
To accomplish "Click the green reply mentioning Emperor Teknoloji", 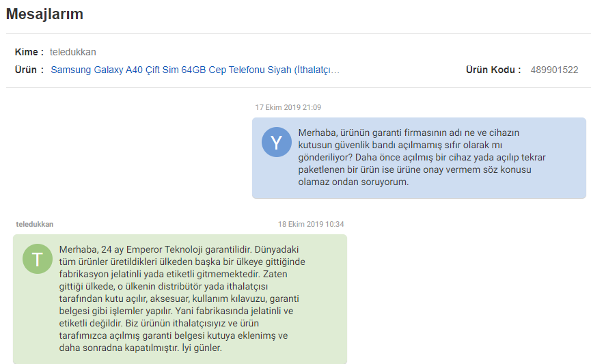I will pyautogui.click(x=180, y=299).
